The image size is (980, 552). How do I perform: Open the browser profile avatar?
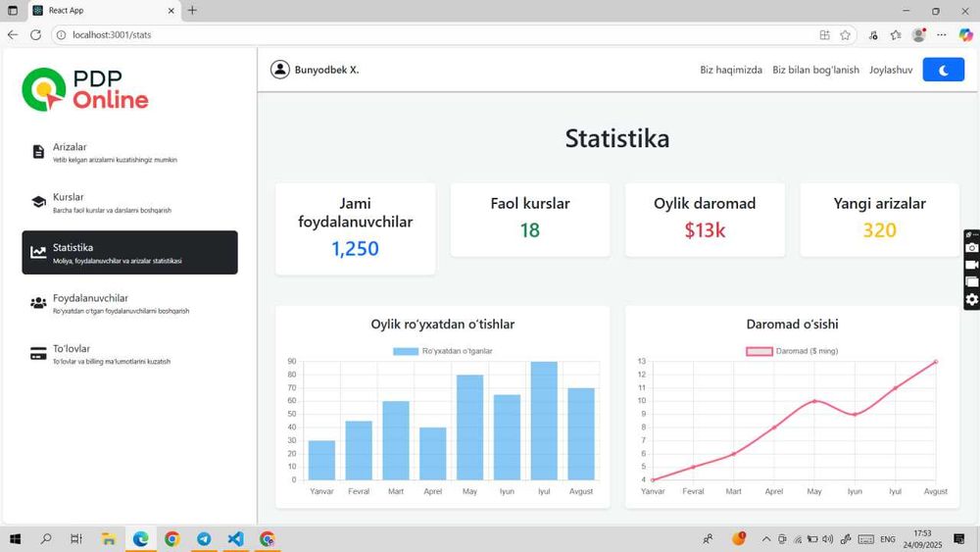point(918,35)
